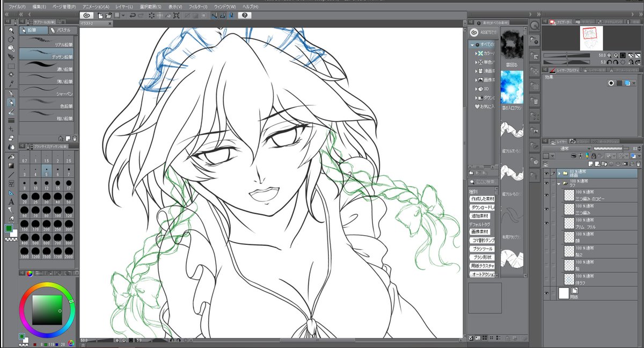Open blending mode dropdown showing 通常
Screen dimensions: 644x348
click(567, 148)
